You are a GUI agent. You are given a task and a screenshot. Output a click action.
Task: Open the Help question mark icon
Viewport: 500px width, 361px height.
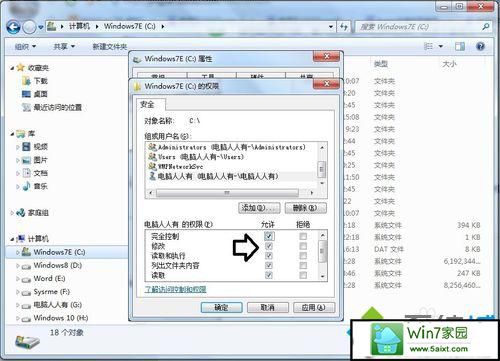pyautogui.click(x=481, y=46)
